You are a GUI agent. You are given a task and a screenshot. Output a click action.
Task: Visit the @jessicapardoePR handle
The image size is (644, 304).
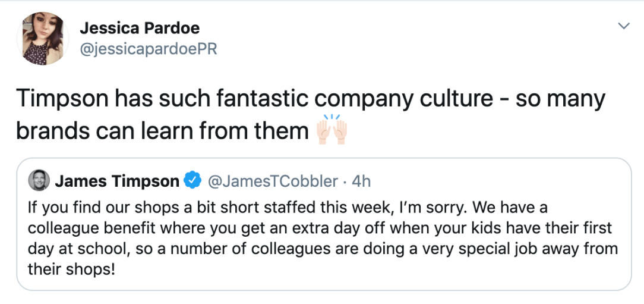pyautogui.click(x=148, y=49)
